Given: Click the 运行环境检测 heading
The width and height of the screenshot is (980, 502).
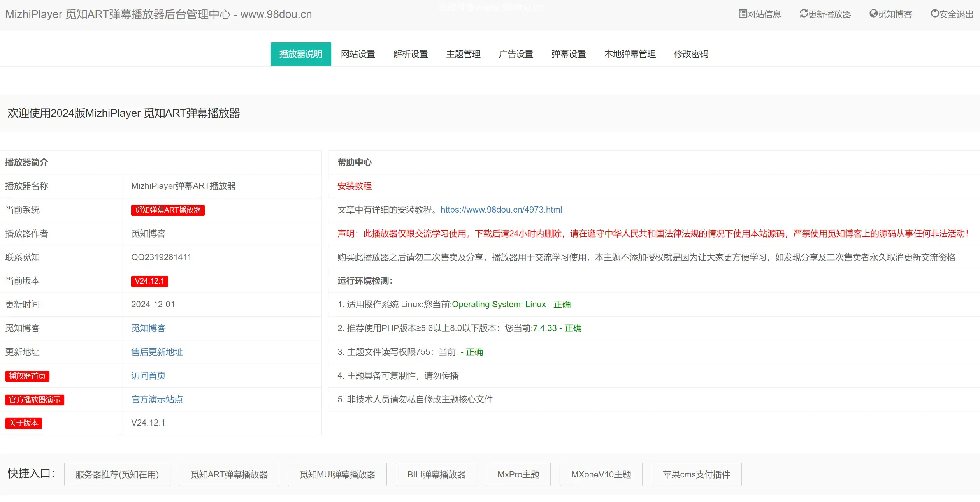Looking at the screenshot, I should (365, 281).
